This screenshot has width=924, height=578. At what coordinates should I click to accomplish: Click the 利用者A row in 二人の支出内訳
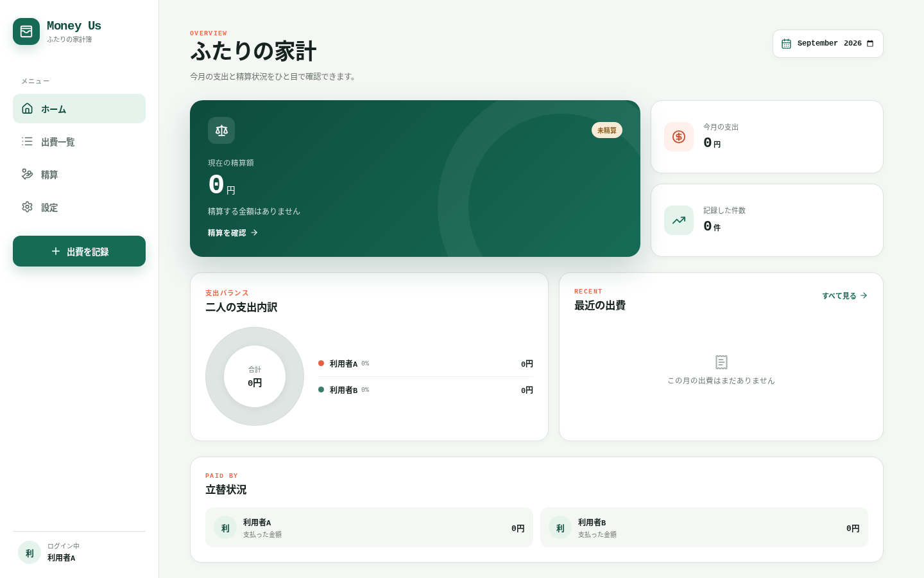(425, 363)
